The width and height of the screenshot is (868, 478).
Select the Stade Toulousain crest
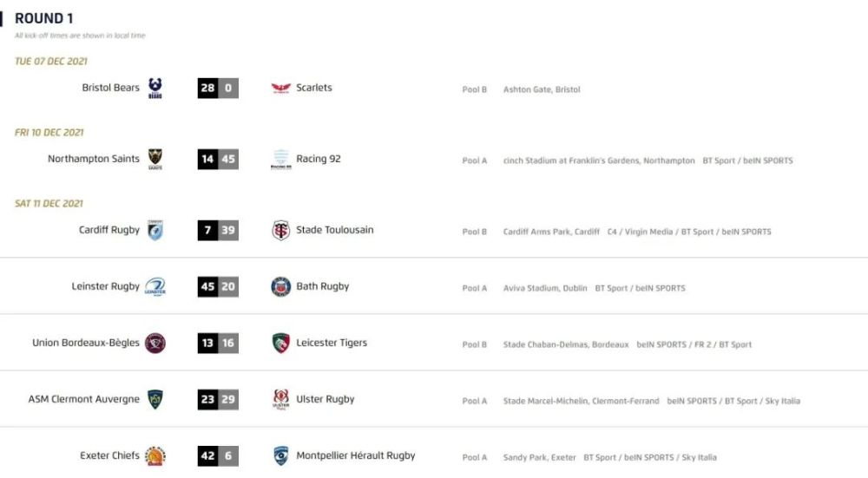(280, 230)
